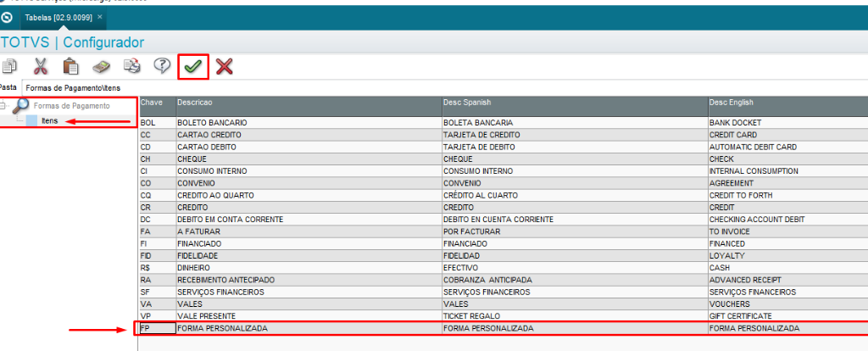The image size is (868, 351).
Task: Click the CHECKING ACCOUNT DEBIT cell
Action: tap(787, 220)
